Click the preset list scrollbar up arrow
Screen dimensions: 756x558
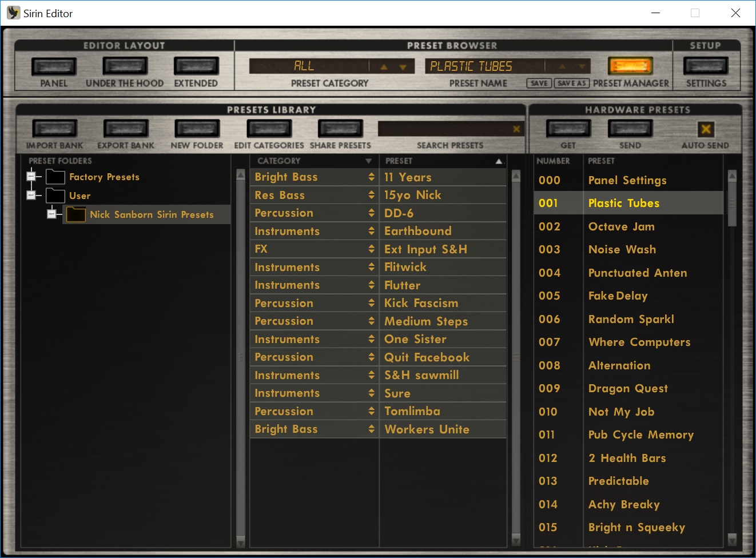click(x=516, y=176)
